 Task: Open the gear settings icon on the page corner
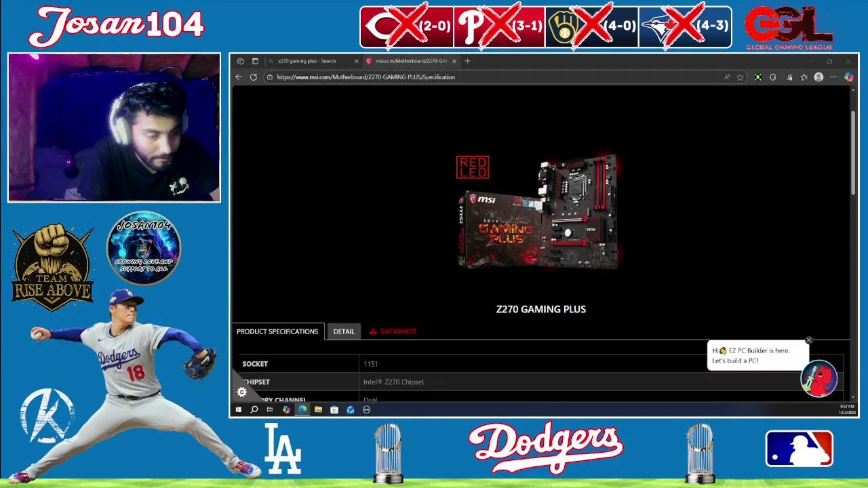(x=242, y=392)
